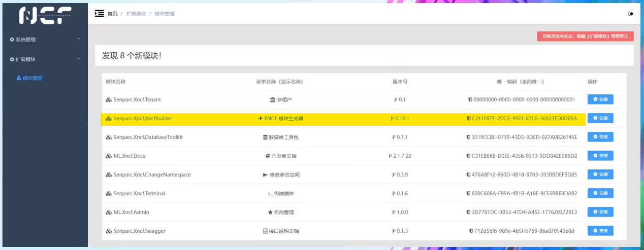The width and height of the screenshot is (644, 250).
Task: Click the 发现 8 个新模块! heading
Action: point(132,56)
